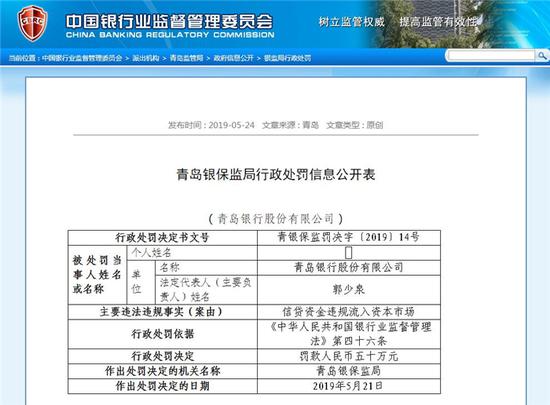Open 青岛监管局 breadcrumb link

(x=187, y=58)
